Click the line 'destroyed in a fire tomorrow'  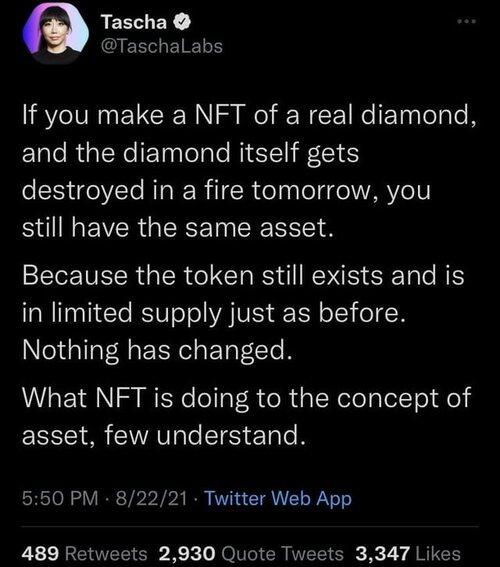226,191
